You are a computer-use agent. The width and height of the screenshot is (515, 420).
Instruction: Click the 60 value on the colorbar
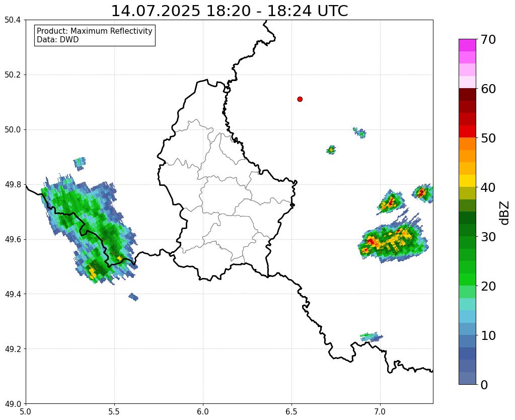488,89
